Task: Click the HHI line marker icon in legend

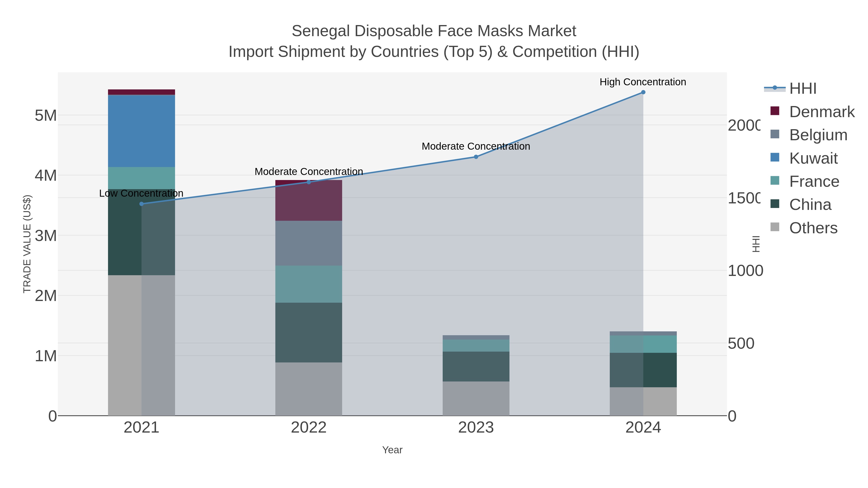Action: click(x=775, y=88)
